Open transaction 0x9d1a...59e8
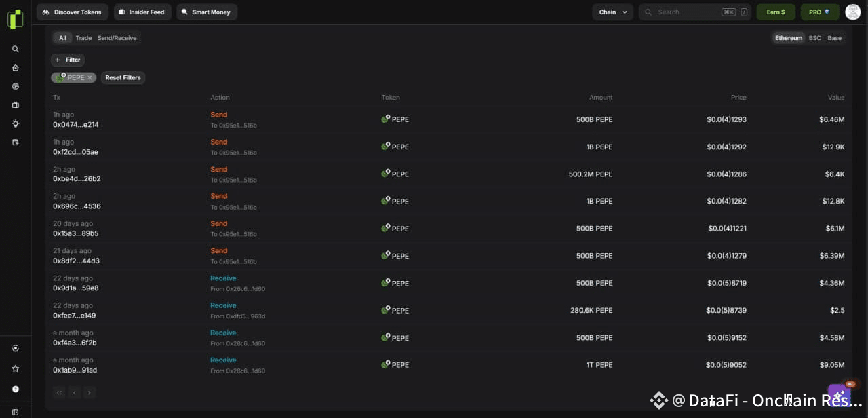This screenshot has width=868, height=418. 76,288
